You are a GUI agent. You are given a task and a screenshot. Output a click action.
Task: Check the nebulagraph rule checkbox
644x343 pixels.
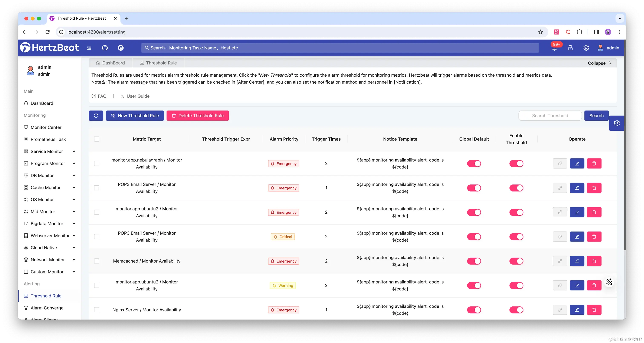97,163
